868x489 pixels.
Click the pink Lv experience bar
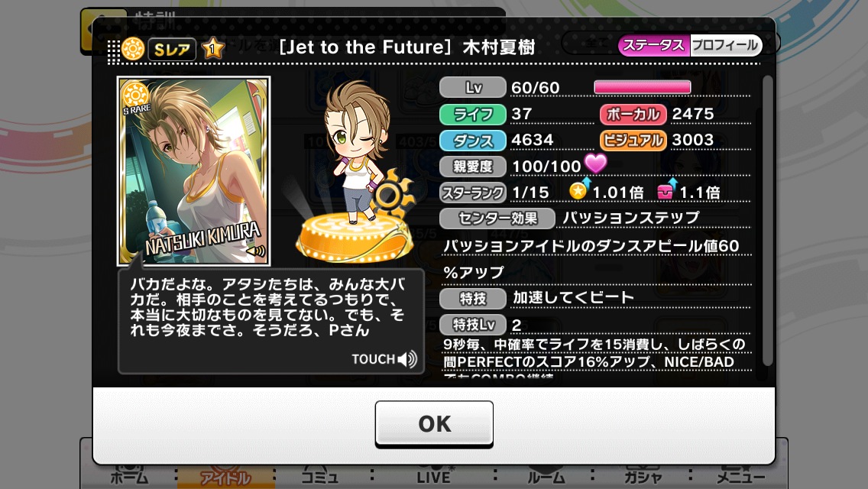642,87
